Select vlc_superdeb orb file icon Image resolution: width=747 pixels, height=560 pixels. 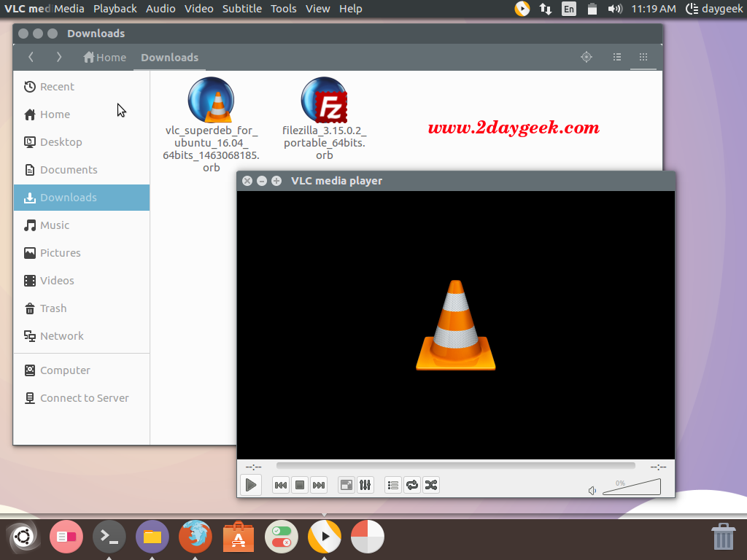(211, 100)
